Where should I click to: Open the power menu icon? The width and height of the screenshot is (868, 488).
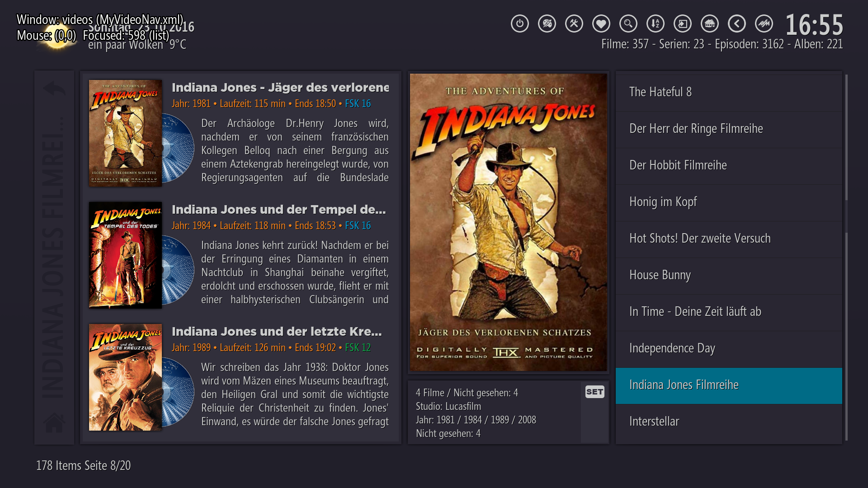click(520, 23)
